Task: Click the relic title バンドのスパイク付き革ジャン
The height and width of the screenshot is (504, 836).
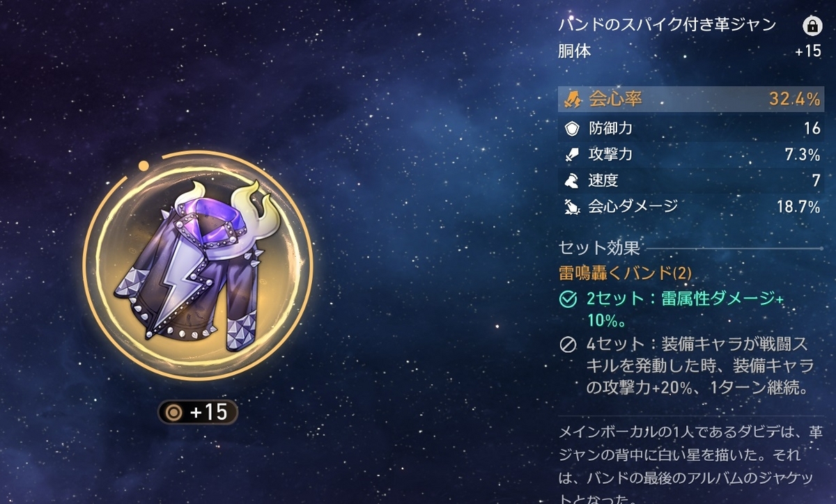Action: (667, 26)
